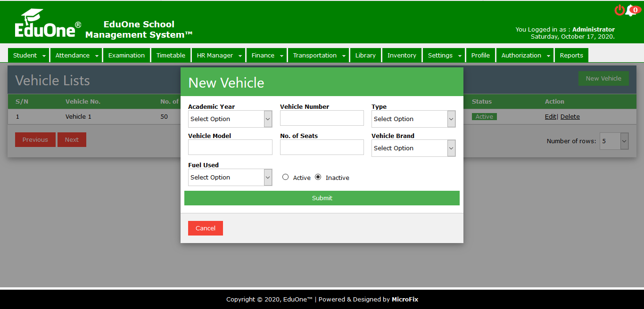
Task: Click the Edit link for Vehicle 1
Action: [x=550, y=117]
